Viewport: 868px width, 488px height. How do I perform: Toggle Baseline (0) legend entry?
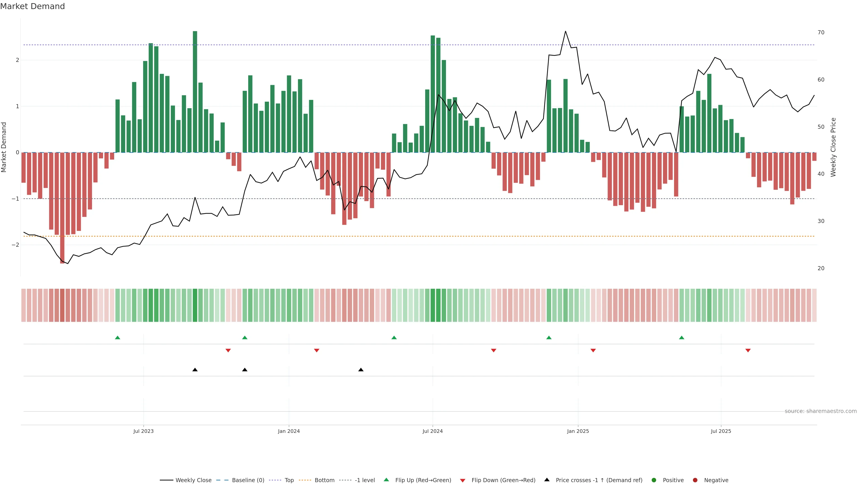tap(248, 480)
